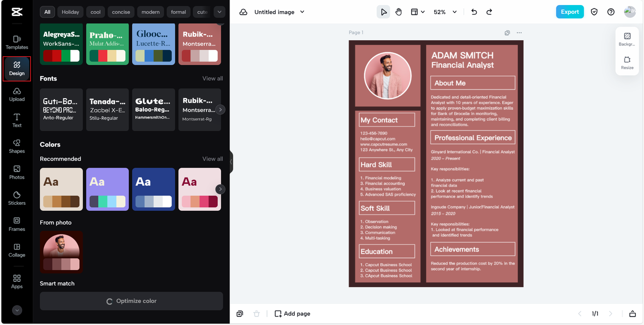Open the layers tray icon
Viewport: 644px width, 325px height.
pos(632,314)
